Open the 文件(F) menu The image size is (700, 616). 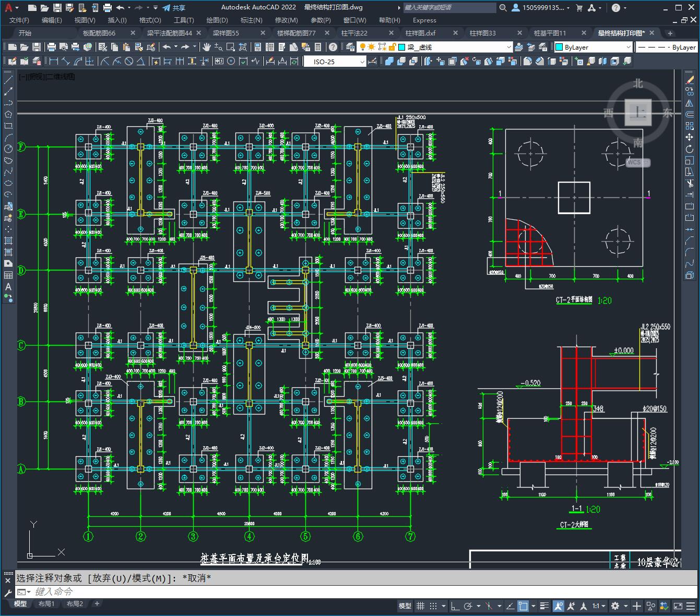pos(19,20)
